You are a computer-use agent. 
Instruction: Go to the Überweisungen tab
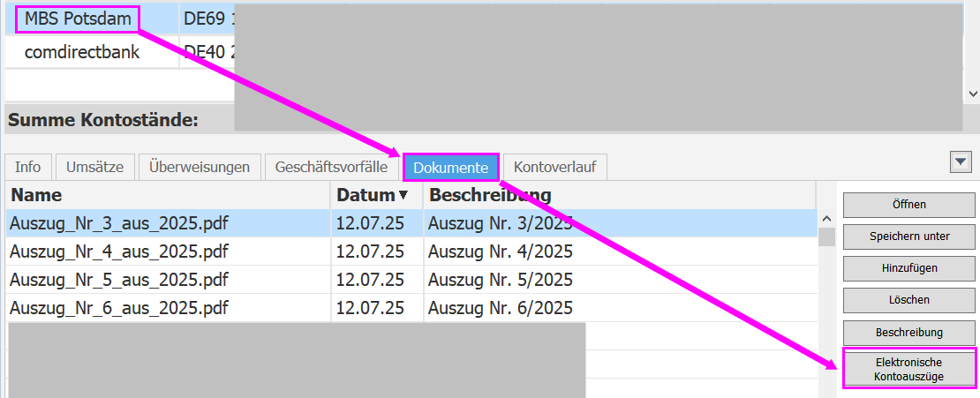(x=200, y=167)
